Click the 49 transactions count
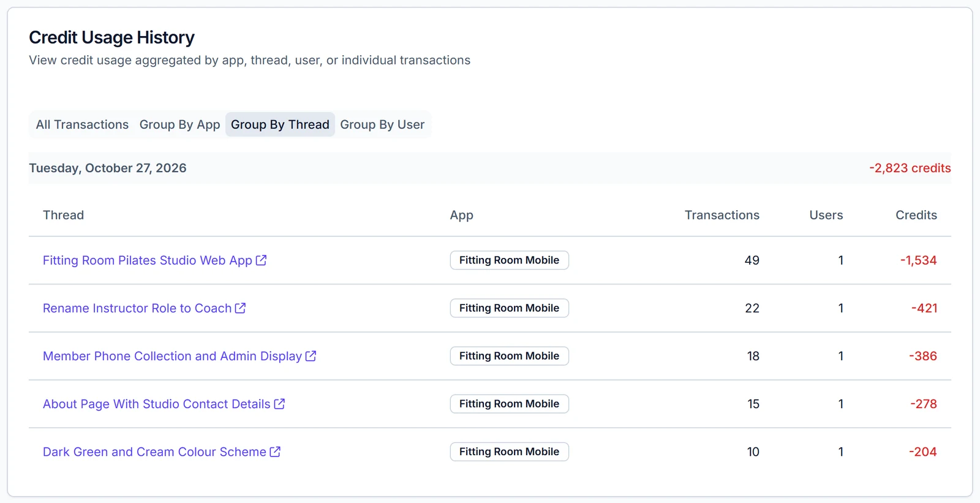The height and width of the screenshot is (503, 980). (x=752, y=260)
